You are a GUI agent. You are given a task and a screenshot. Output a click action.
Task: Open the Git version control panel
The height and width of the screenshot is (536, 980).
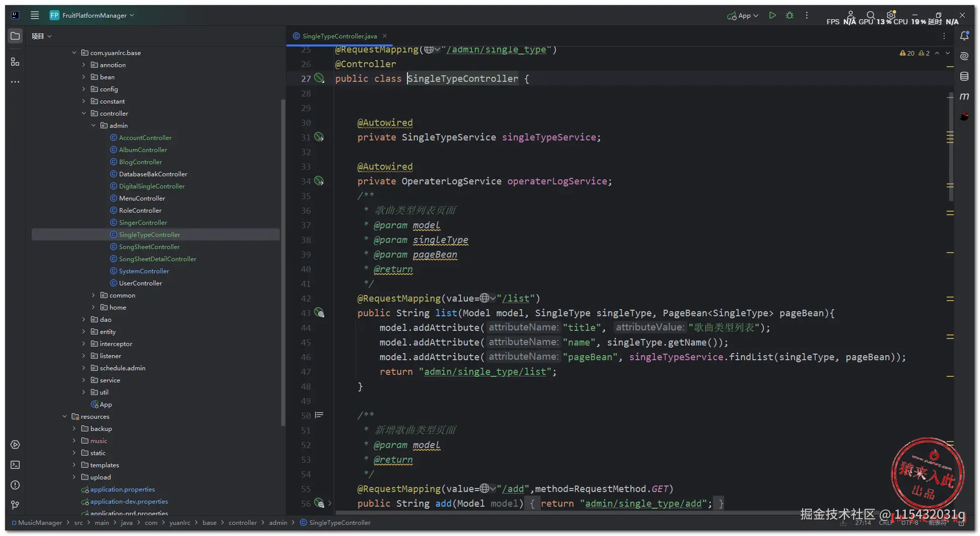[15, 505]
